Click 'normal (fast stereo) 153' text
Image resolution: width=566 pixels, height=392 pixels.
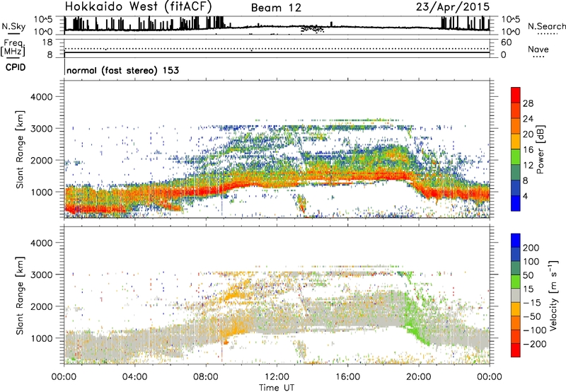tap(122, 70)
